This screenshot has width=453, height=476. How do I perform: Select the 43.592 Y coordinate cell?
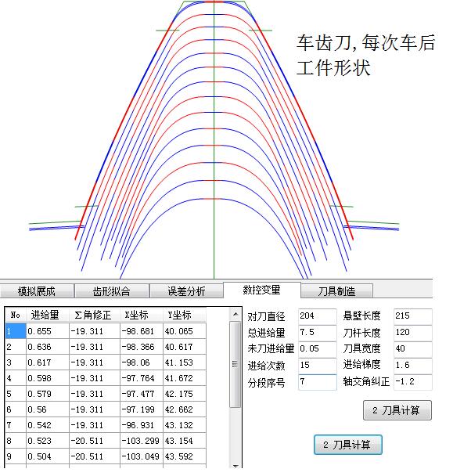pos(185,456)
